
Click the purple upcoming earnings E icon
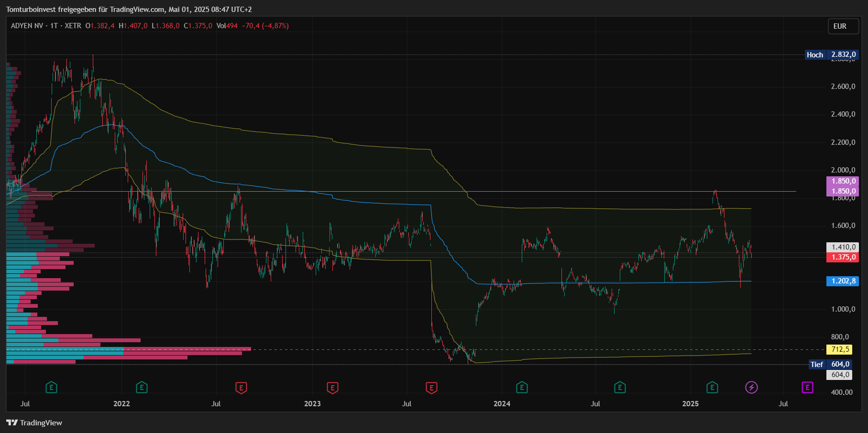pos(807,387)
